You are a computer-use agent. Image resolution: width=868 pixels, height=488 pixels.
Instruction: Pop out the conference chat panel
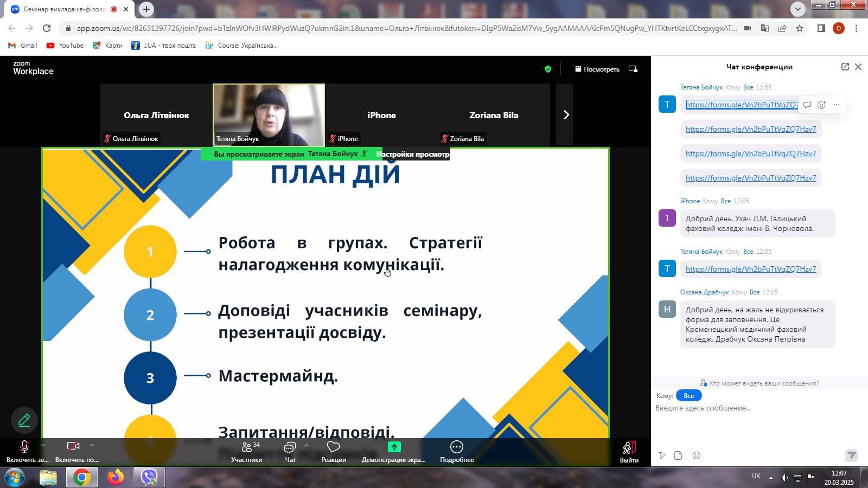coord(845,67)
